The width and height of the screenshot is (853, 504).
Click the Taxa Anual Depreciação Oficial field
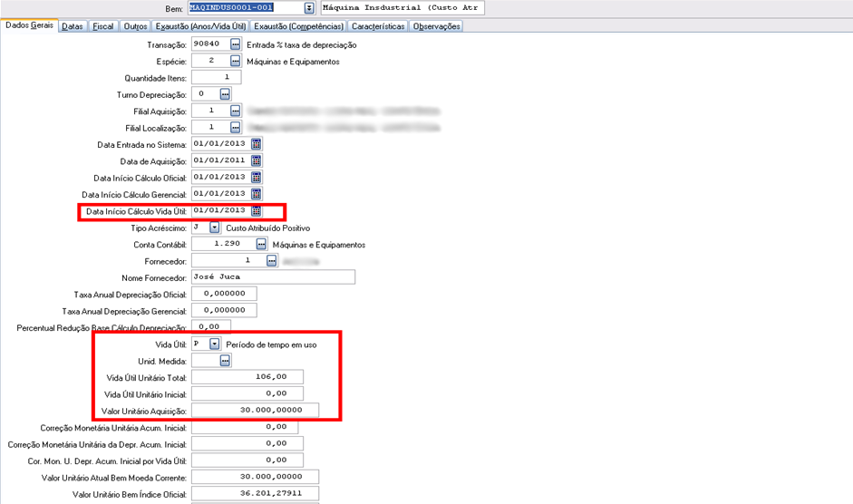[x=224, y=294]
